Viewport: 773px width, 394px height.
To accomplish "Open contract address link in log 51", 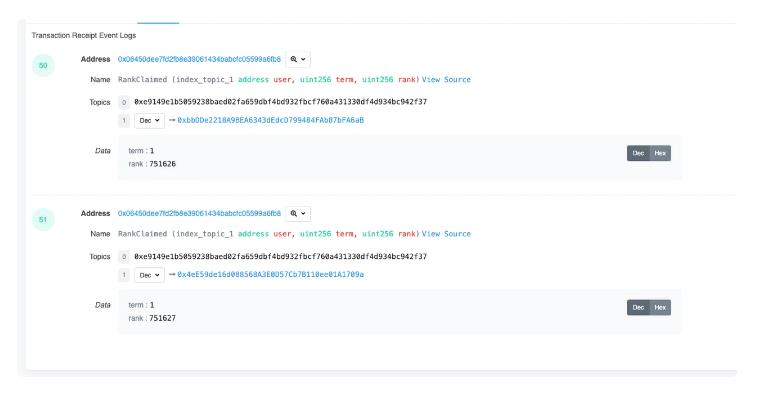I will (x=199, y=214).
